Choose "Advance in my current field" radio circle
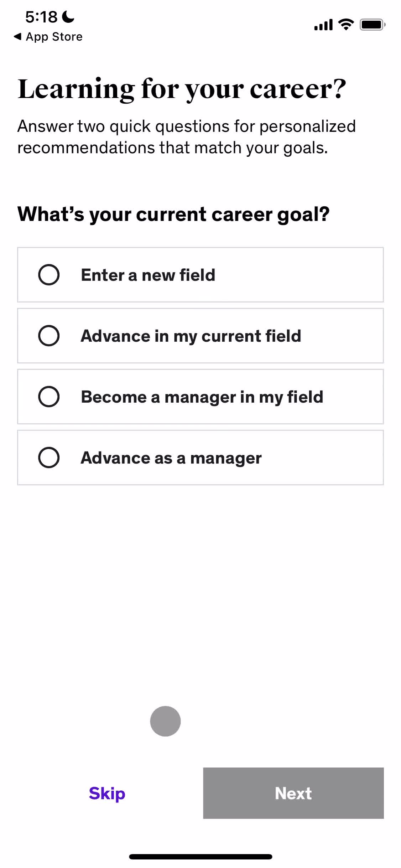Screen dimensions: 401x868 [49, 336]
